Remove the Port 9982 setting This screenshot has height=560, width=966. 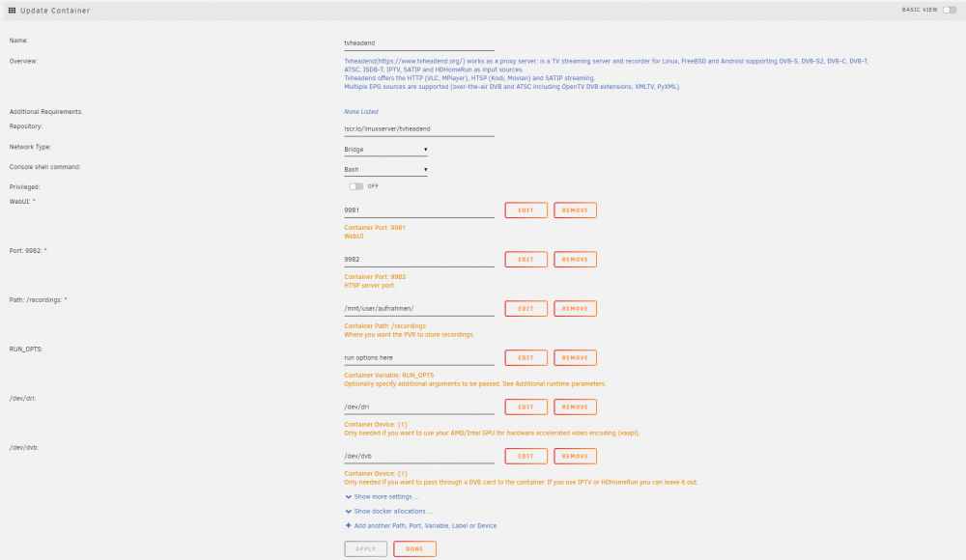tap(575, 260)
